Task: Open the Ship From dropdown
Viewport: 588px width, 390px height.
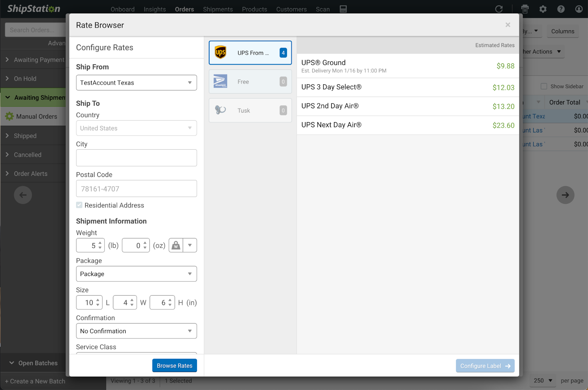Action: click(x=136, y=83)
